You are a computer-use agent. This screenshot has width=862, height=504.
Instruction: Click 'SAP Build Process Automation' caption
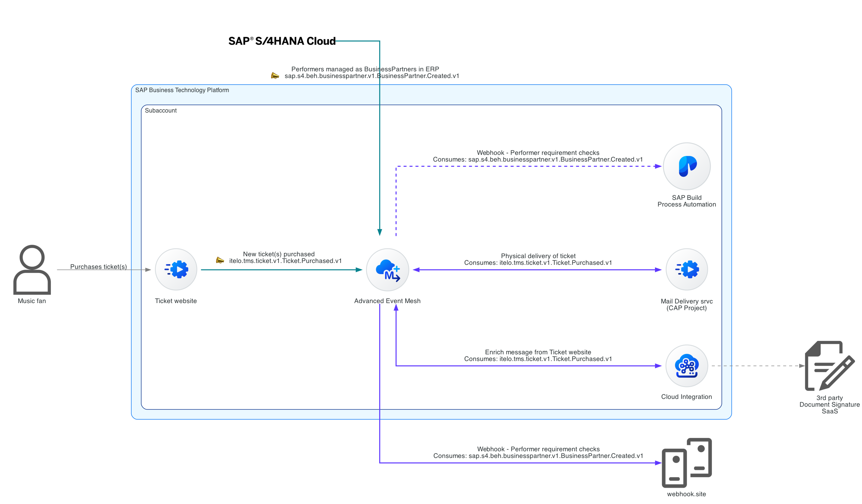tap(687, 201)
